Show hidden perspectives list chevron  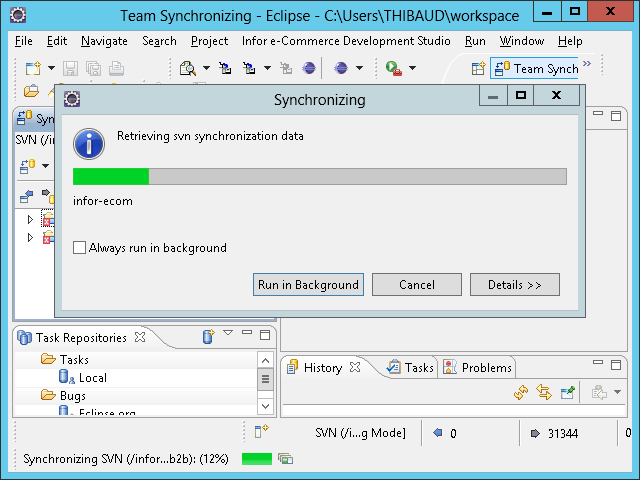(x=587, y=64)
